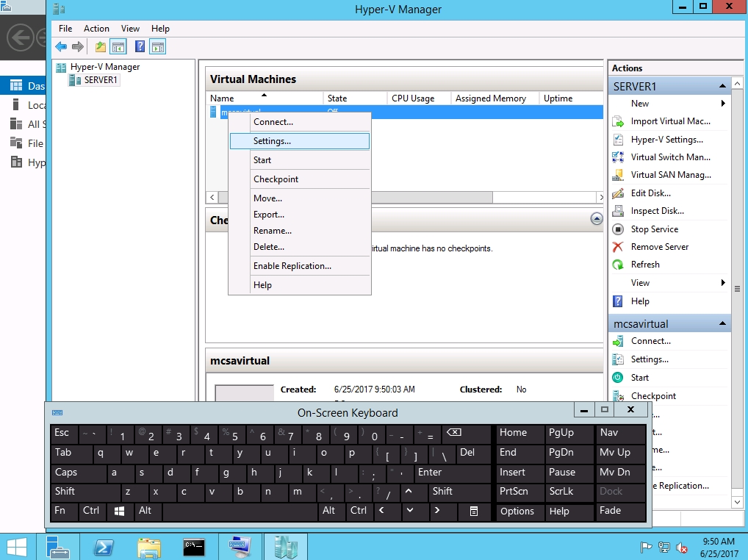The width and height of the screenshot is (748, 560).
Task: Choose Checkpoint from the context menu
Action: tap(300, 179)
